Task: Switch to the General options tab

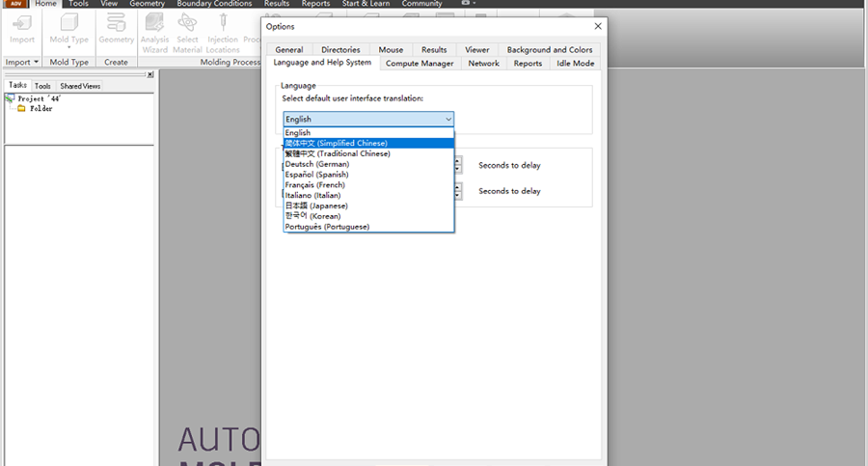Action: (x=289, y=49)
